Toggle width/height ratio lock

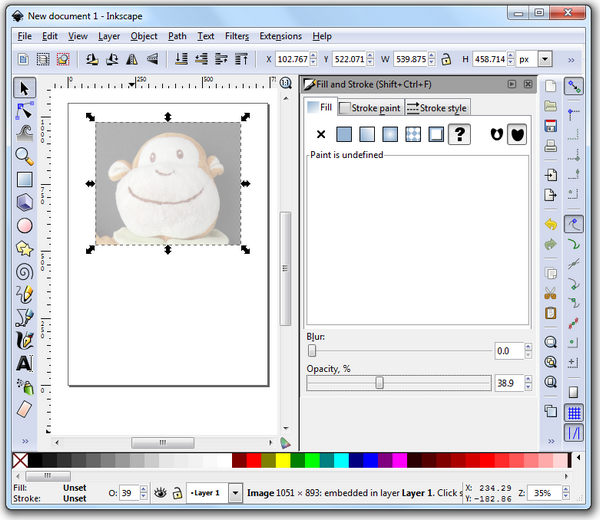pos(446,59)
